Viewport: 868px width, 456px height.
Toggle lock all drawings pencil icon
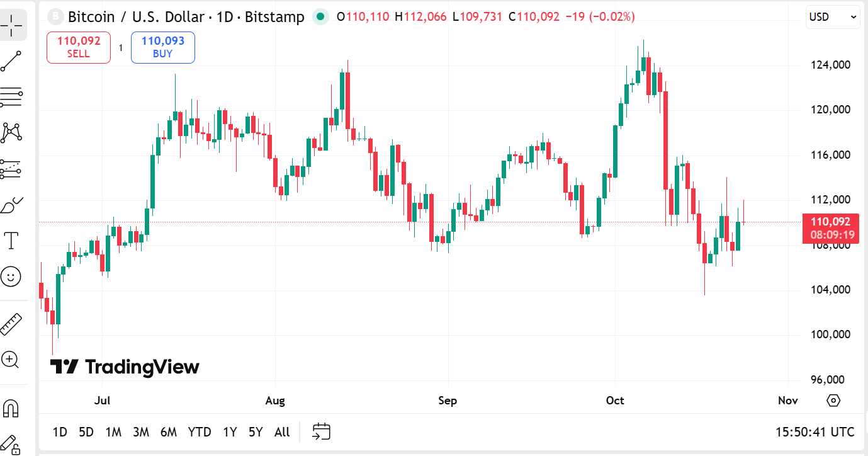[x=10, y=443]
